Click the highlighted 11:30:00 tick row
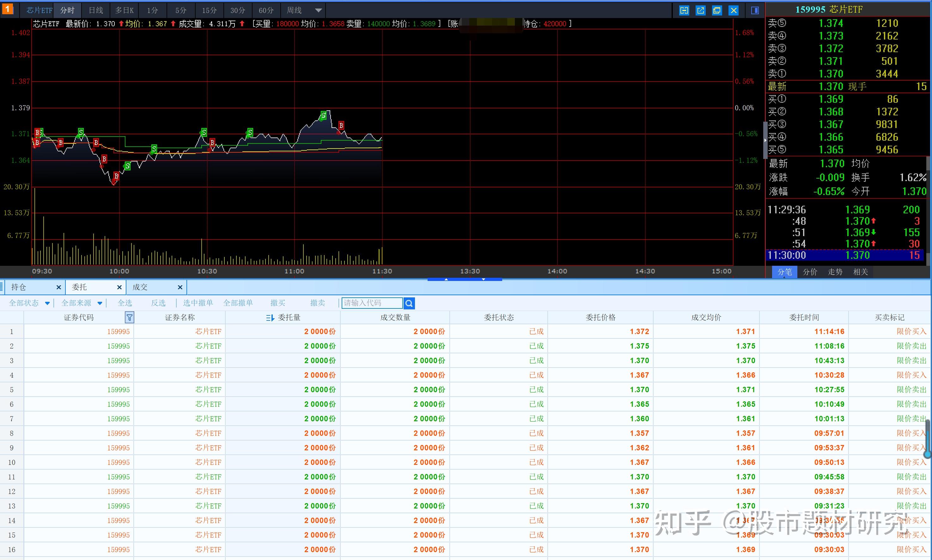The image size is (932, 560). tap(845, 255)
